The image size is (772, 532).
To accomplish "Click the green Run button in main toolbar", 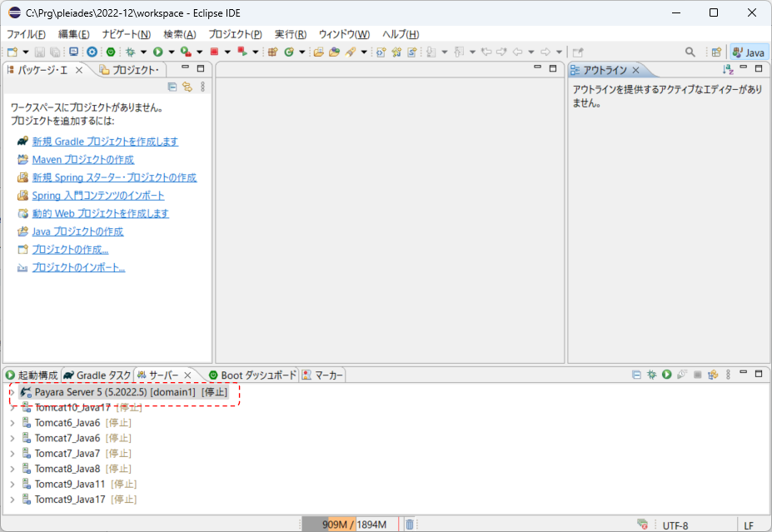I will tap(158, 52).
